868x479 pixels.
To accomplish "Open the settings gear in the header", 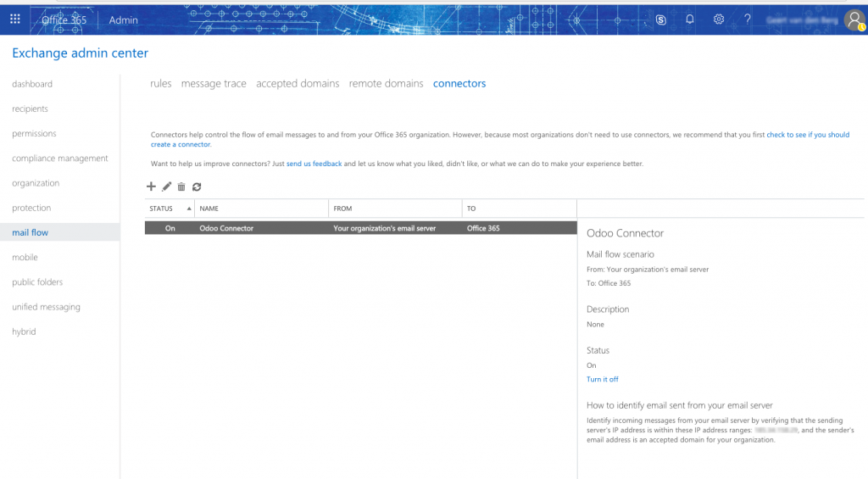I will [x=719, y=19].
